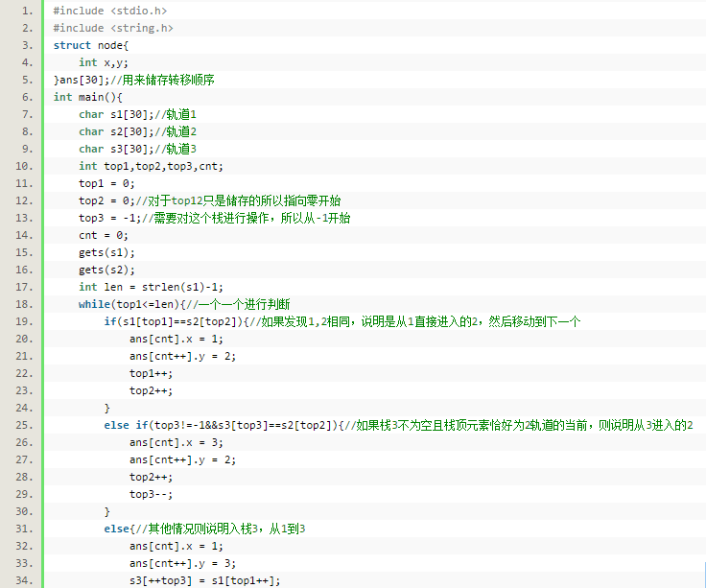Viewport: 706px width, 588px height.
Task: Click the '}ans[30];' line
Action: pyautogui.click(x=82, y=80)
